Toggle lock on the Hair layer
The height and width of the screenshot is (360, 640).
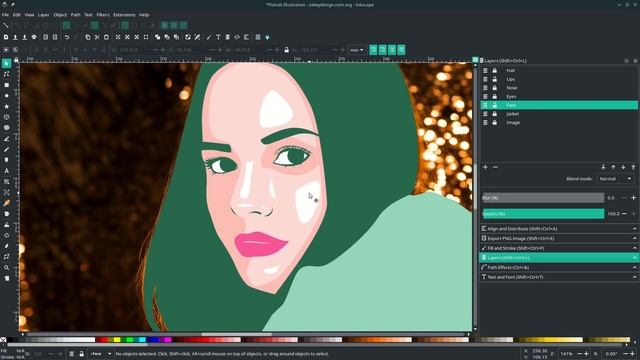point(494,71)
